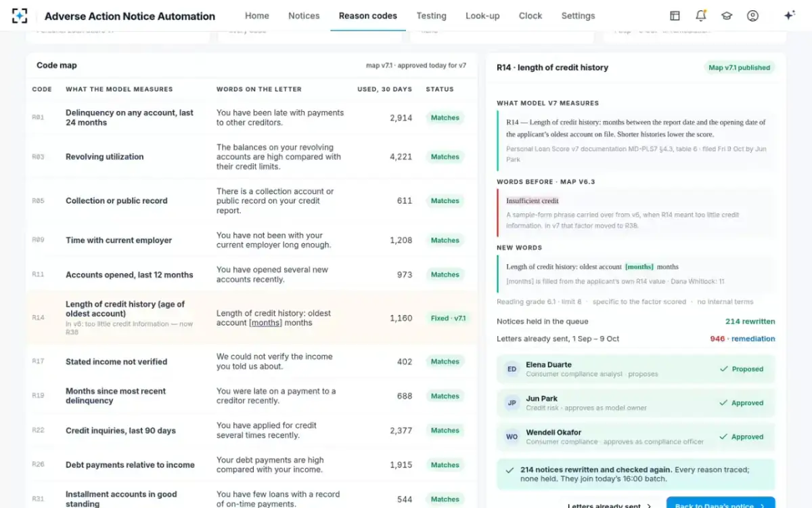Viewport: 812px width, 508px height.
Task: Click the R14 length of credit history title
Action: point(552,68)
